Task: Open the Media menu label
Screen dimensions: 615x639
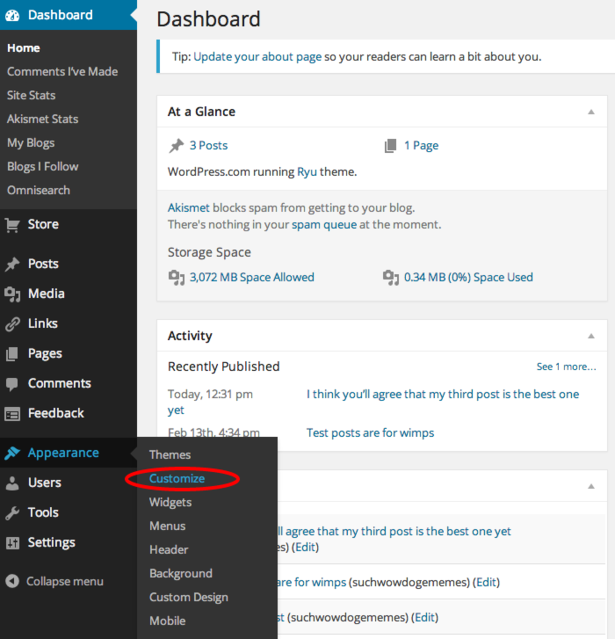Action: pos(46,294)
